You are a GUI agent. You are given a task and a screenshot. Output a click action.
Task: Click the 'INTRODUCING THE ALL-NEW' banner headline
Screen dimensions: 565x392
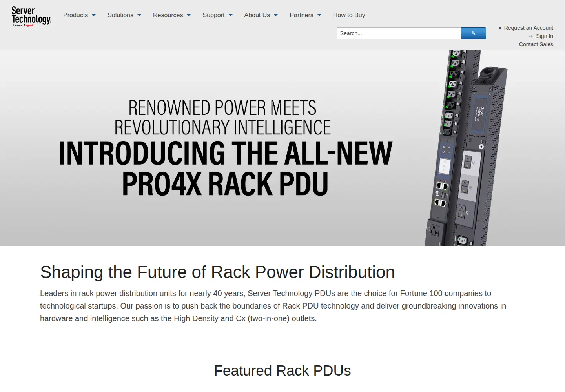(226, 153)
